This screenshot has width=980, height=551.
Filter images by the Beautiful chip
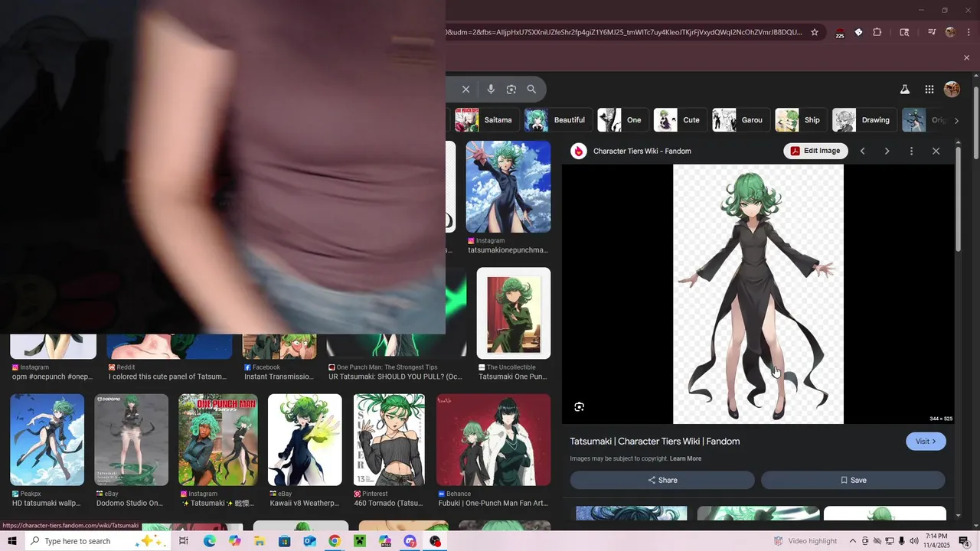pos(557,120)
